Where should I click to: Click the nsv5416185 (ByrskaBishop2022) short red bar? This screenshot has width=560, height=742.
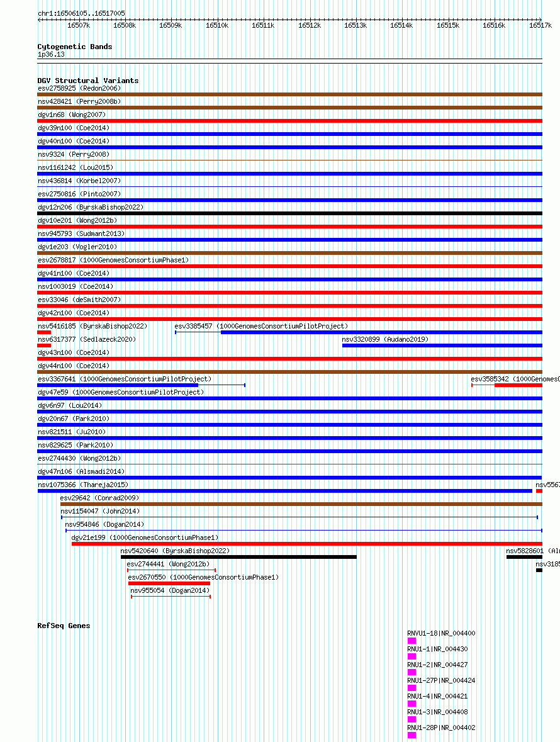point(44,333)
